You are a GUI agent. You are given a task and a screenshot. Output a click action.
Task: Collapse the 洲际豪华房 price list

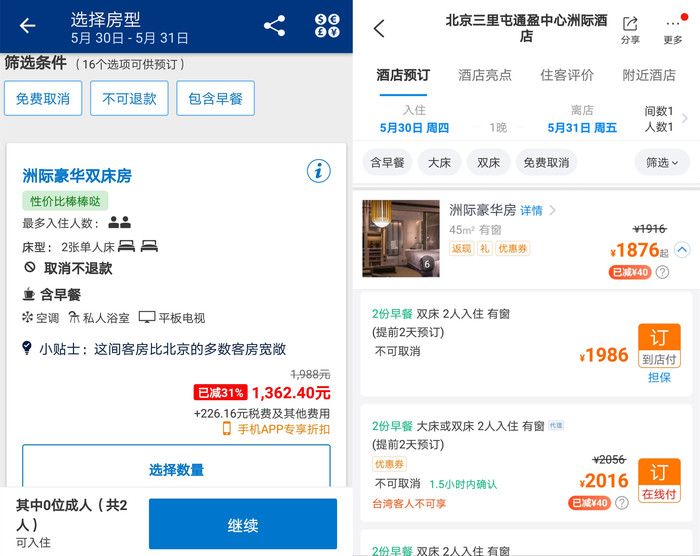click(x=682, y=250)
